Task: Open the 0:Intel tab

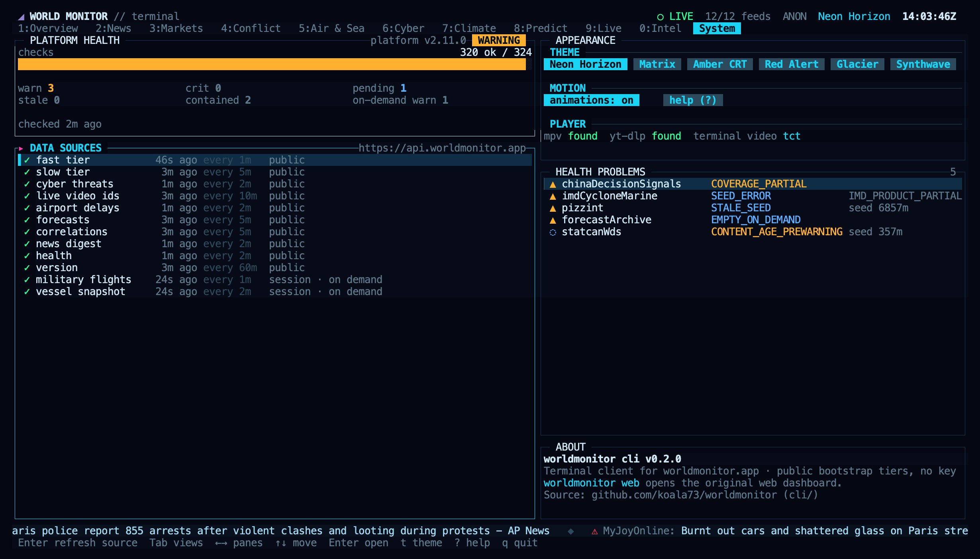Action: pyautogui.click(x=660, y=28)
